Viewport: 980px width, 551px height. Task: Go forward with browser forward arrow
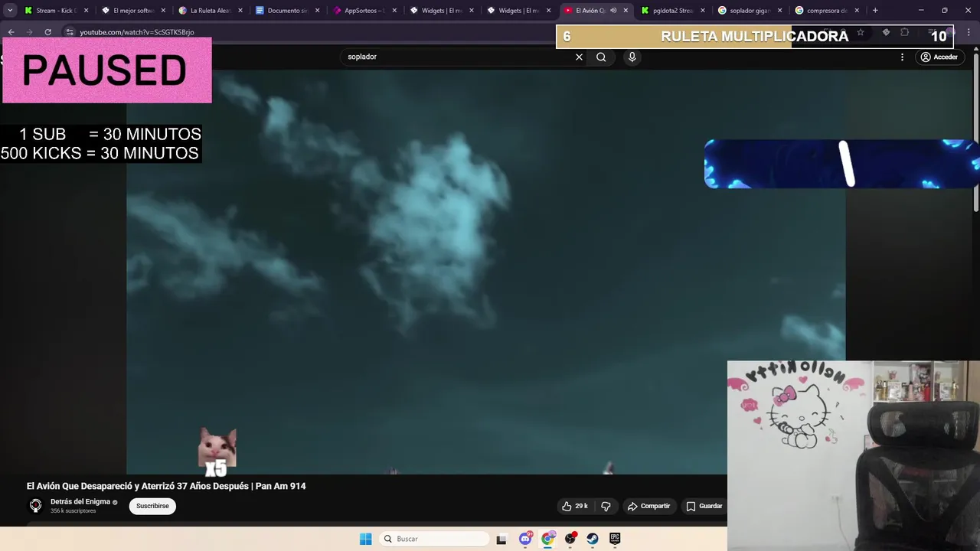tap(29, 32)
